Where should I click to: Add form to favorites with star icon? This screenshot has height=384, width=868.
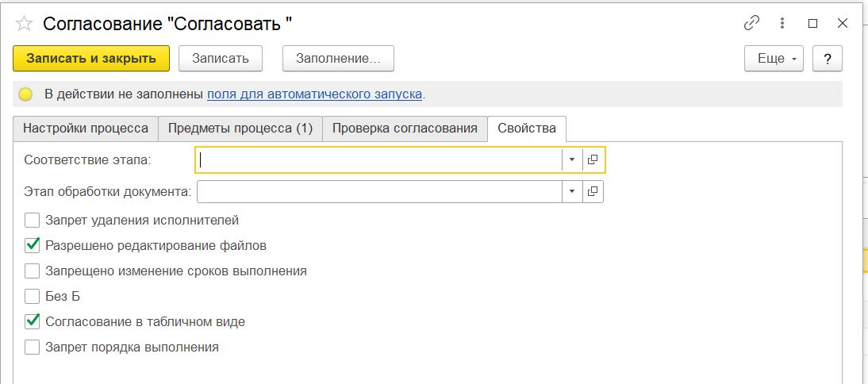point(24,24)
